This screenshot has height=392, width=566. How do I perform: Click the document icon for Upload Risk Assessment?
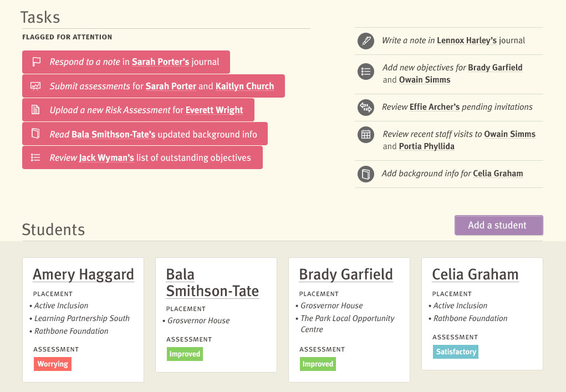pos(35,109)
